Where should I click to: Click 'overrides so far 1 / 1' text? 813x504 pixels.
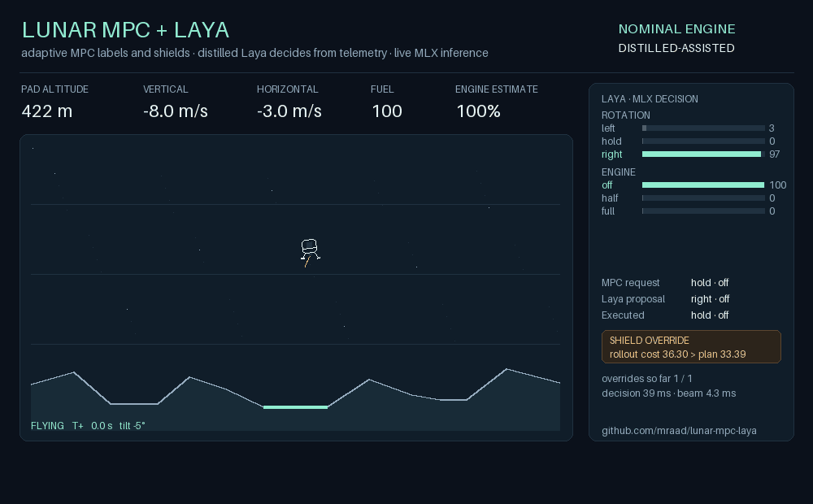coord(647,379)
